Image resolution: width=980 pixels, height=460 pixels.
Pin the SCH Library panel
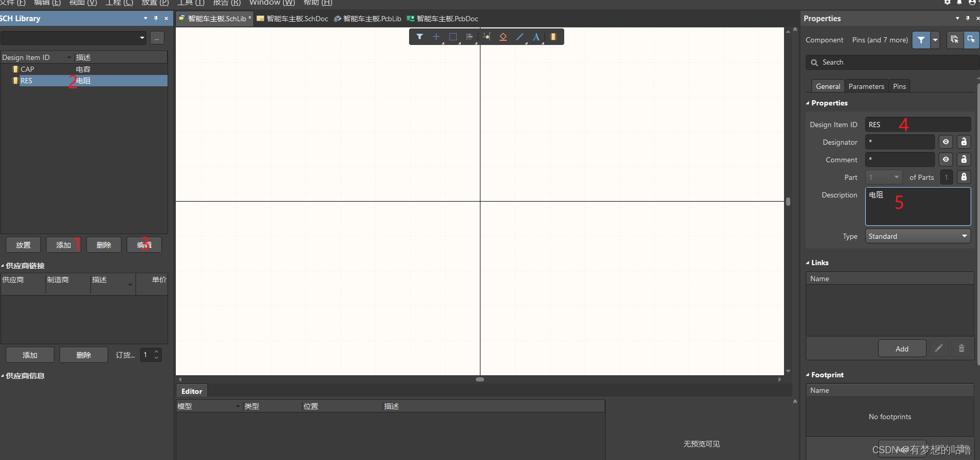pos(156,18)
